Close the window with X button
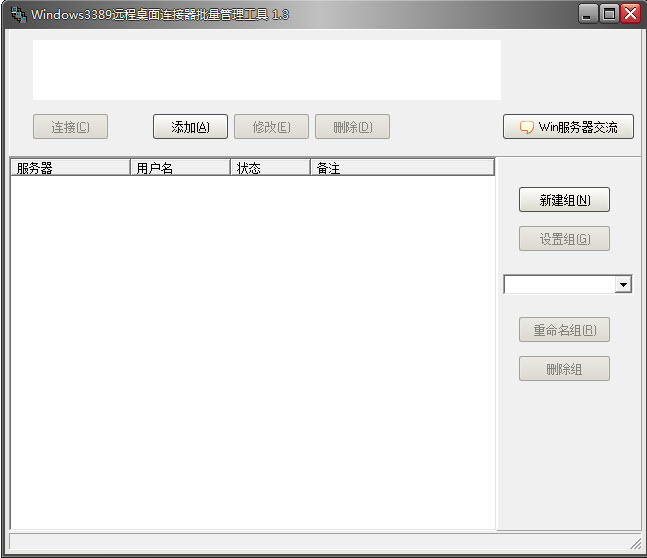Viewport: 647px width, 558px height. point(630,14)
